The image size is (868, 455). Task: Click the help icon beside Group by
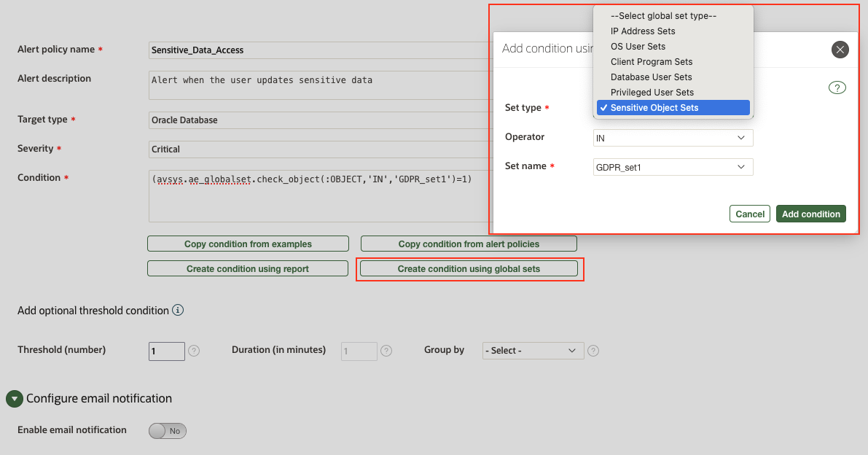point(593,351)
